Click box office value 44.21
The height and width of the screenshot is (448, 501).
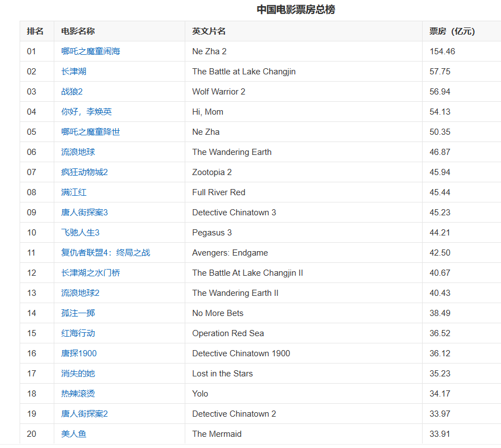(x=439, y=233)
